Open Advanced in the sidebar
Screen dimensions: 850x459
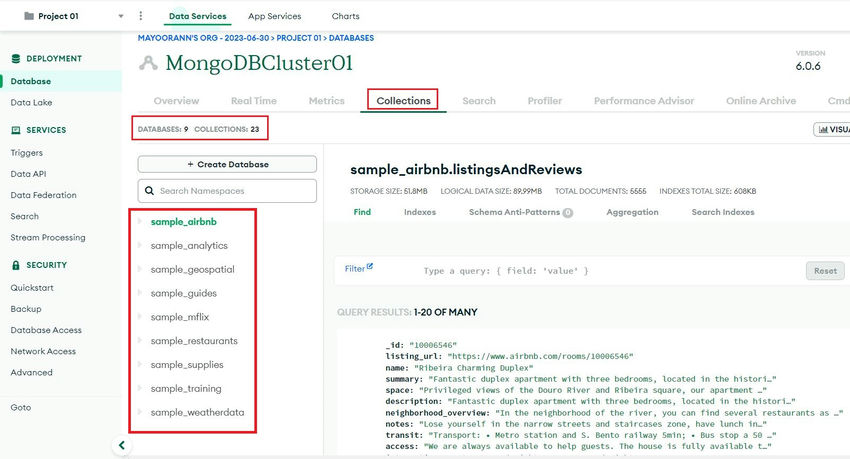pos(31,372)
